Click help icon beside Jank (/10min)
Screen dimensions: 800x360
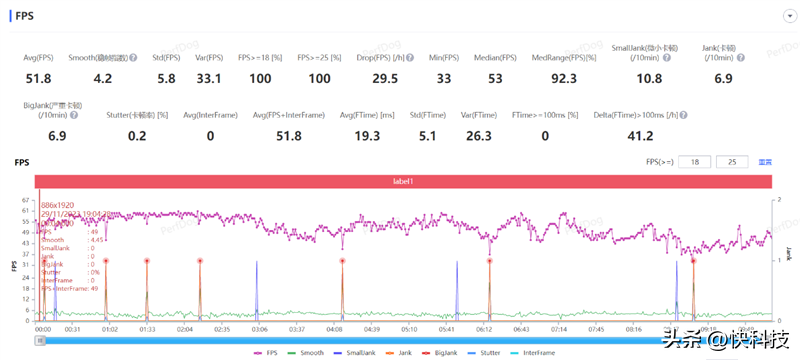click(741, 58)
